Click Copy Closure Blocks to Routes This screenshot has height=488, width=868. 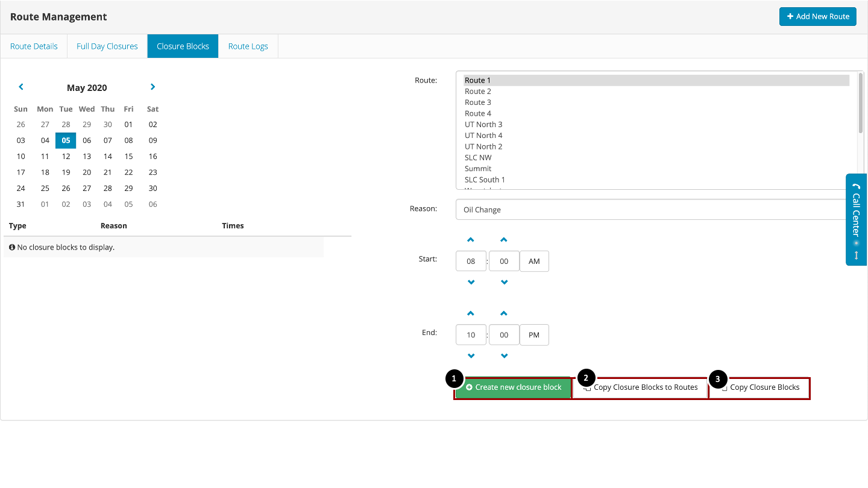[x=640, y=387]
